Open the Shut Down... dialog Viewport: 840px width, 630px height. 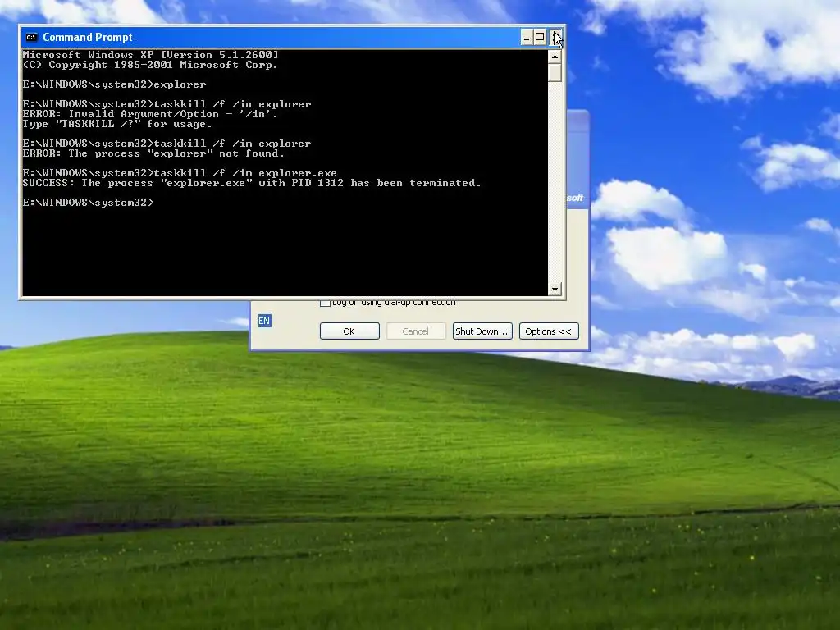[482, 331]
